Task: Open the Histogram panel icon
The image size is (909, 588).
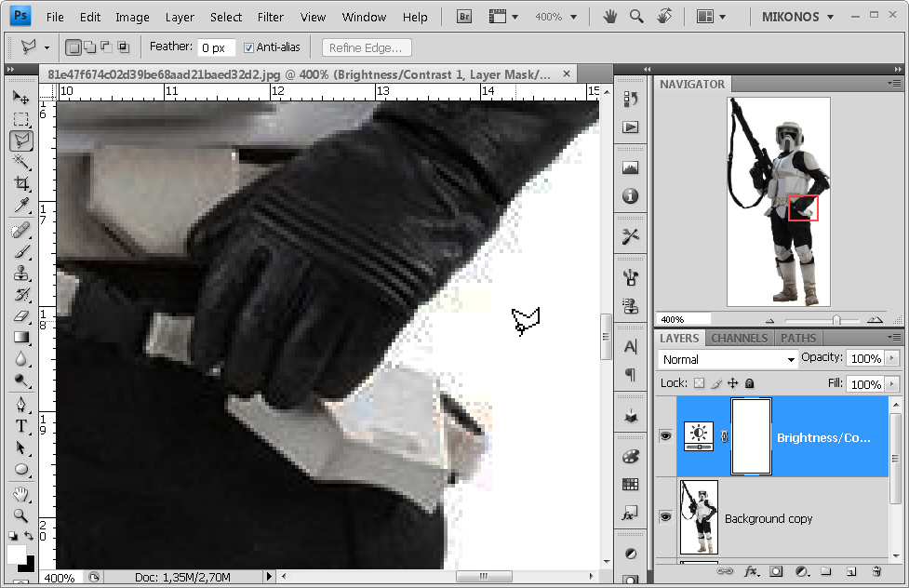Action: point(630,168)
